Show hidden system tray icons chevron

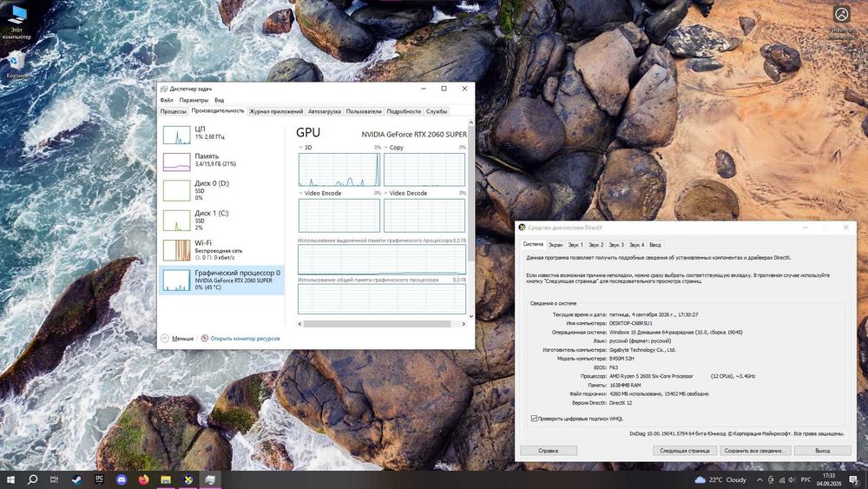click(x=759, y=480)
